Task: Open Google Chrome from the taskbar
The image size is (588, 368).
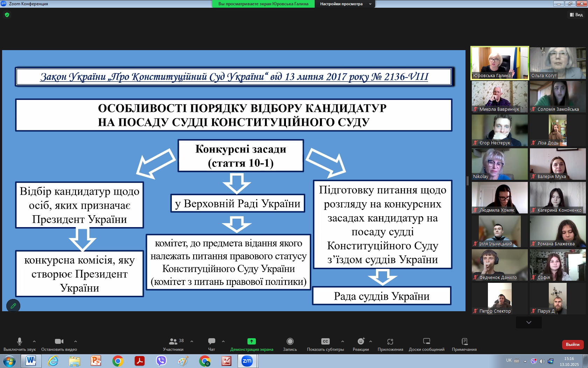Action: coord(118,361)
